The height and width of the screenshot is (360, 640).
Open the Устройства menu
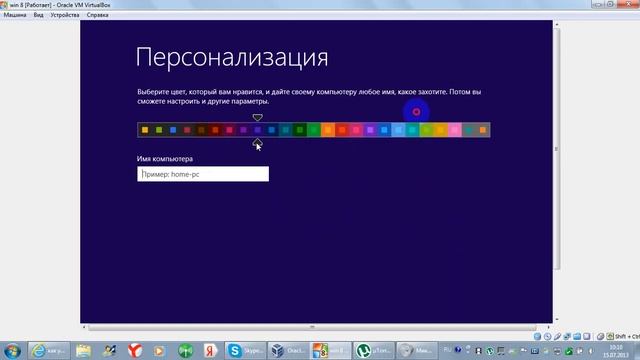[65, 15]
